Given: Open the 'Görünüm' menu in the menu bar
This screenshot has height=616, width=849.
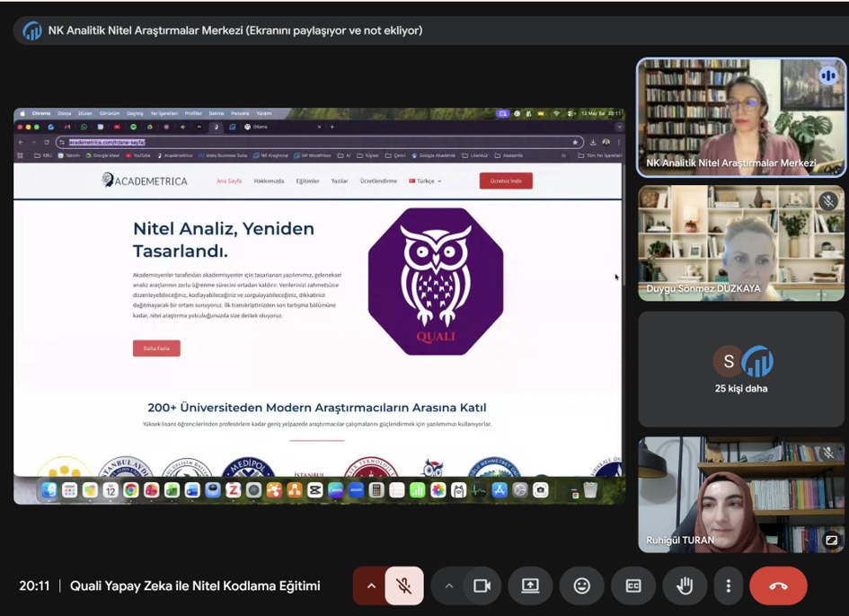Looking at the screenshot, I should [110, 113].
